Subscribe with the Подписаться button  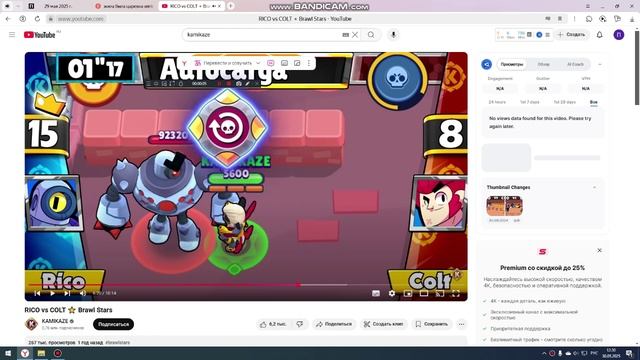(x=113, y=324)
